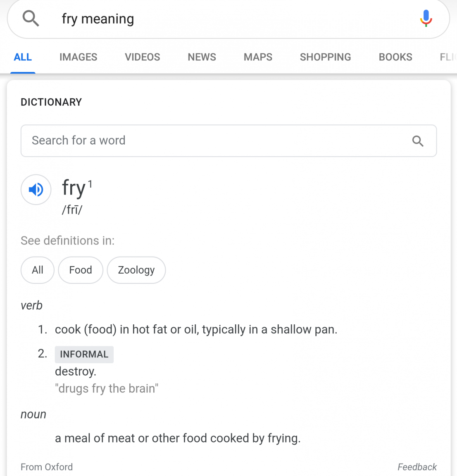This screenshot has width=457, height=476.
Task: Click the From Oxford source text
Action: 47,467
